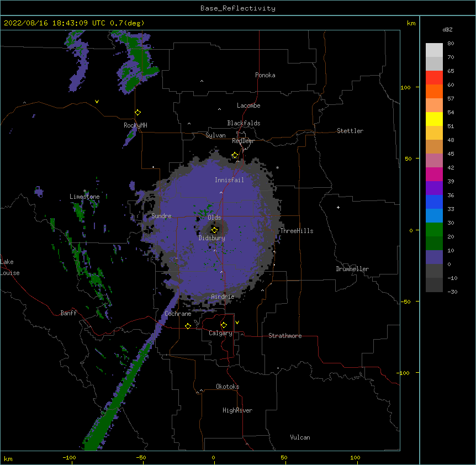Click the Strathmore town label

click(x=285, y=336)
